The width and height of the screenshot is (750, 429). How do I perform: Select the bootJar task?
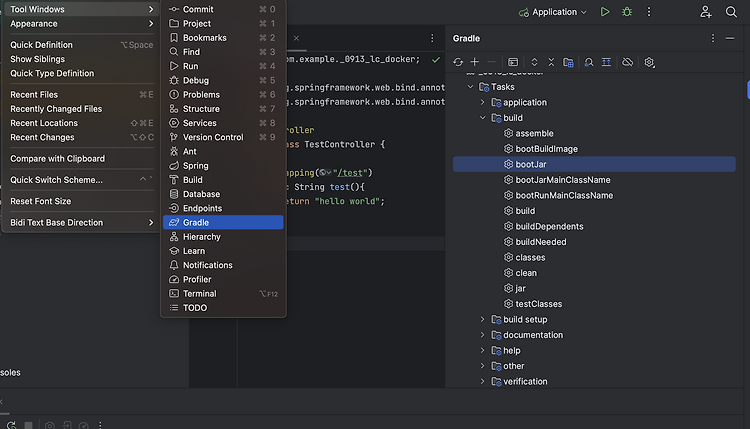[x=594, y=164]
